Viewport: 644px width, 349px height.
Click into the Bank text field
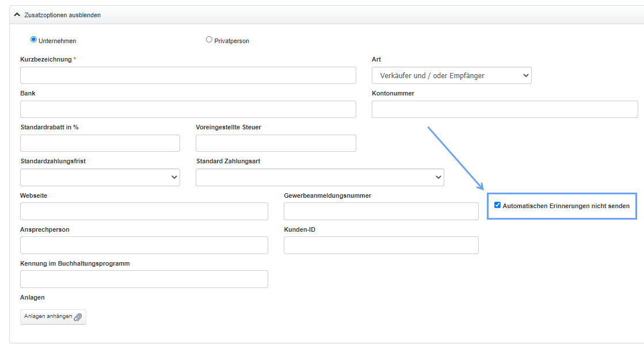click(188, 109)
